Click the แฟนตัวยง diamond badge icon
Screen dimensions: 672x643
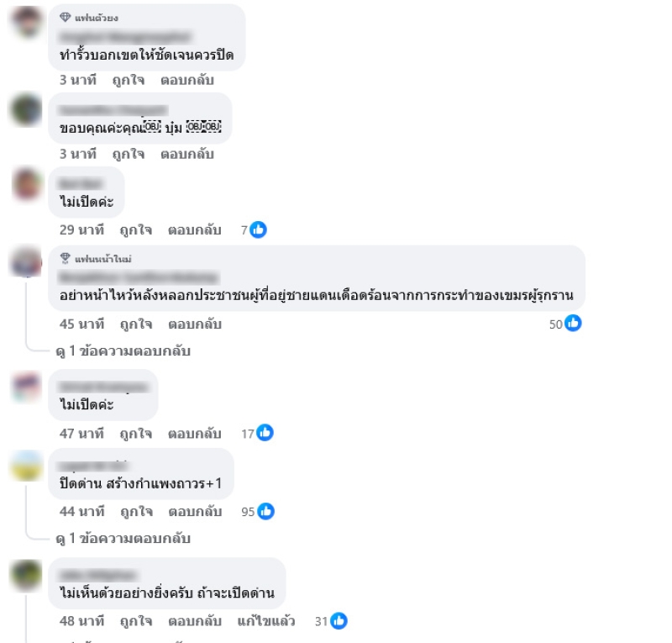click(66, 17)
